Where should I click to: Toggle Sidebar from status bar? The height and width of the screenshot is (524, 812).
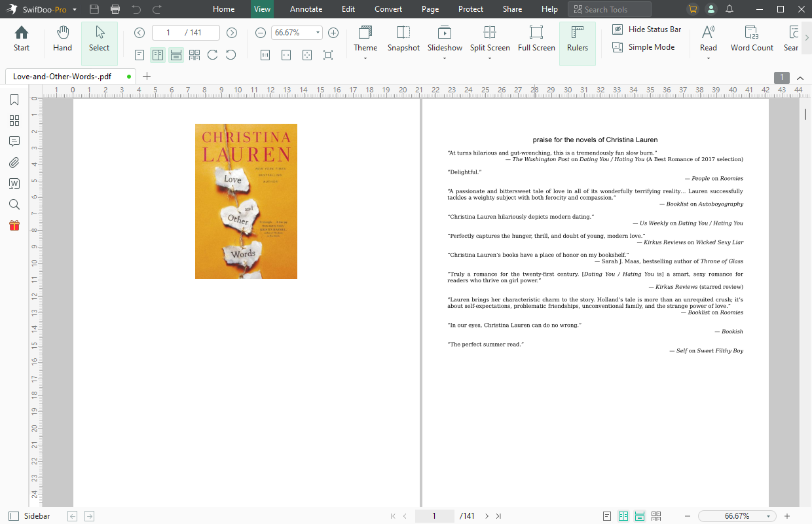coord(29,516)
